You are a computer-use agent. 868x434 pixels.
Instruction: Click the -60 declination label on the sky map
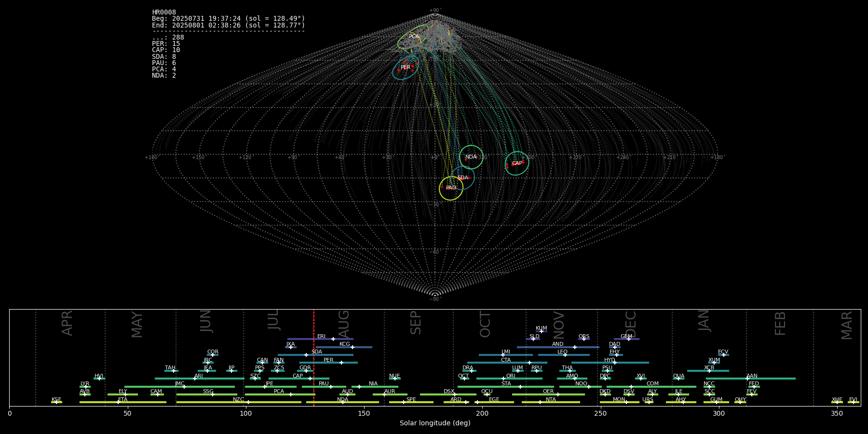(434, 252)
